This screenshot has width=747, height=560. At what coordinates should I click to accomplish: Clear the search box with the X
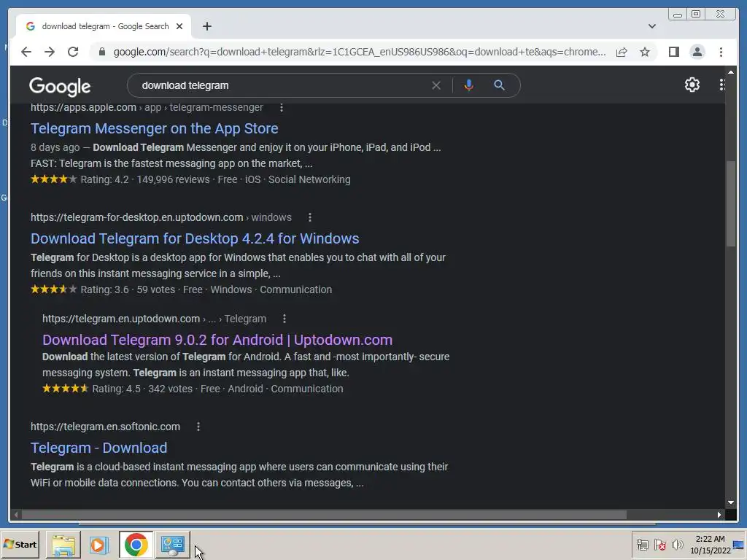click(436, 85)
